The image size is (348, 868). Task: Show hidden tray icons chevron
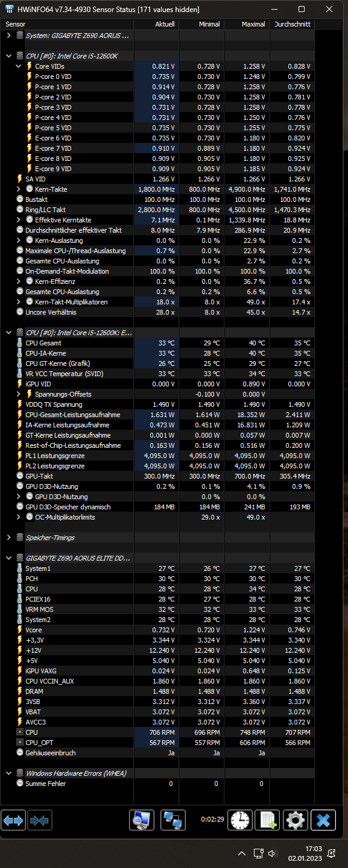coord(242,854)
